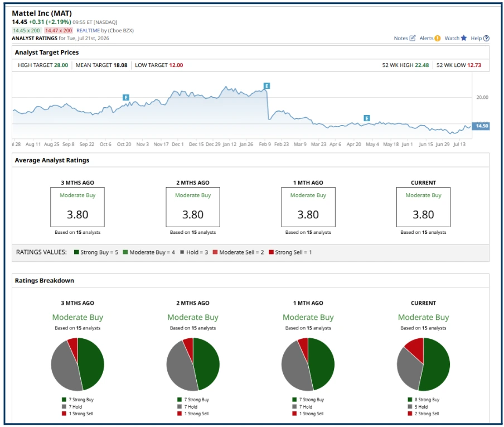Click the REALTIME link

88,31
